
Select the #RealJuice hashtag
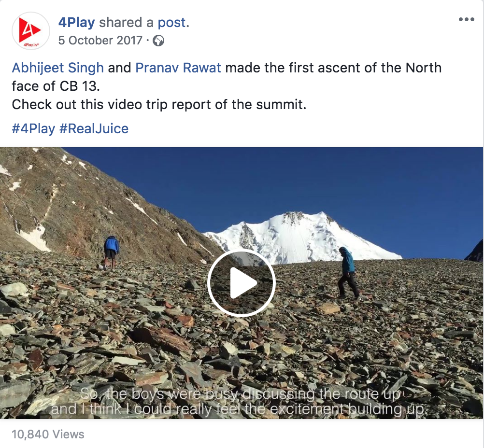point(94,129)
